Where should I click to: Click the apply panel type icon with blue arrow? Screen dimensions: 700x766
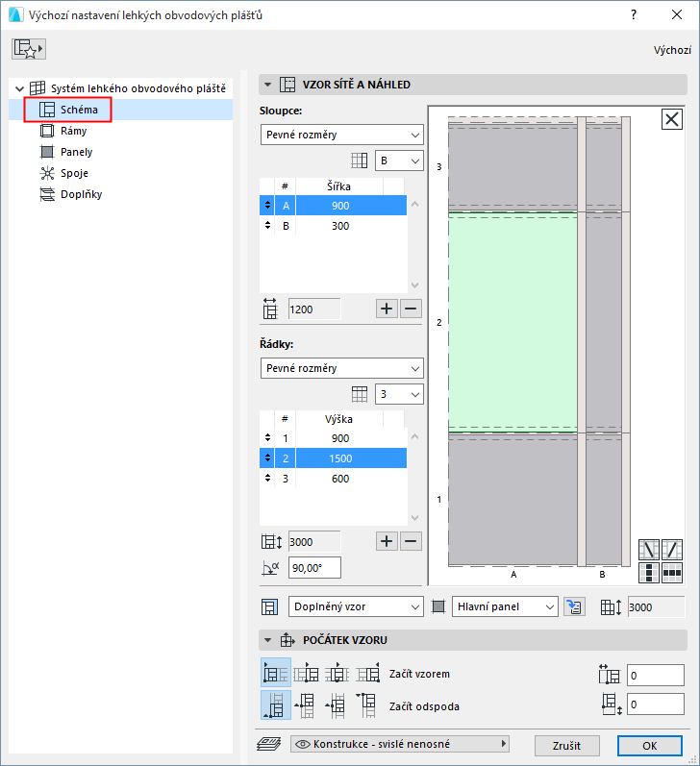(x=574, y=606)
